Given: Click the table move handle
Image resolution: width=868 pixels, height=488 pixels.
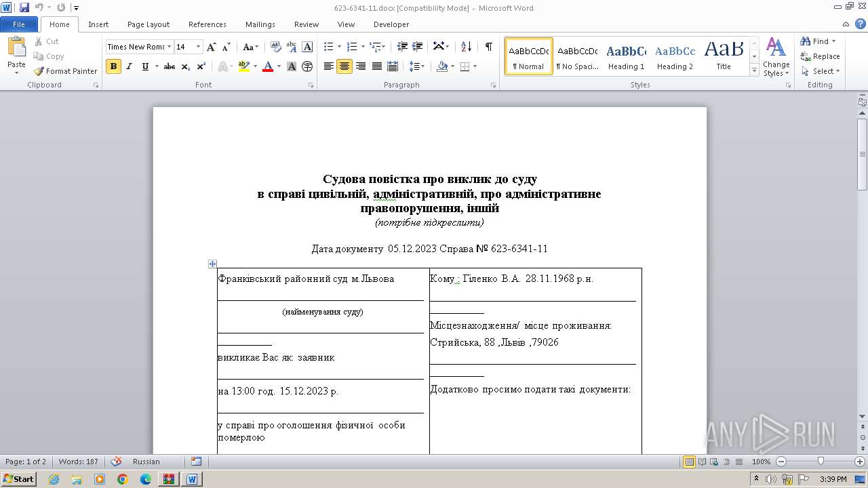Looking at the screenshot, I should (x=212, y=264).
